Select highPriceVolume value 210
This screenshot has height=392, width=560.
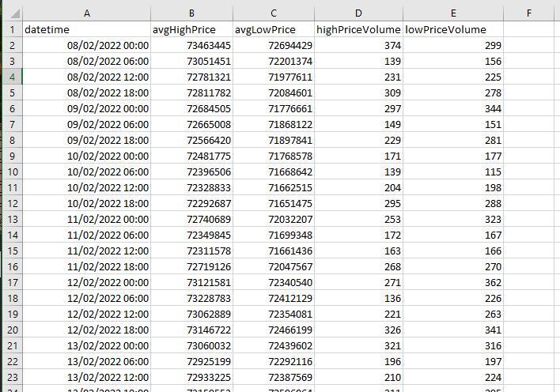point(358,377)
